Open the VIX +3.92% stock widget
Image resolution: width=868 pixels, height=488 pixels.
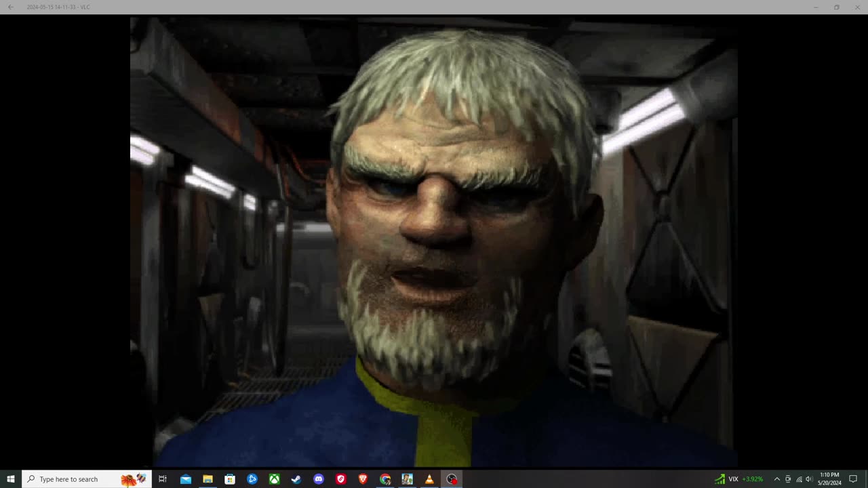(738, 479)
